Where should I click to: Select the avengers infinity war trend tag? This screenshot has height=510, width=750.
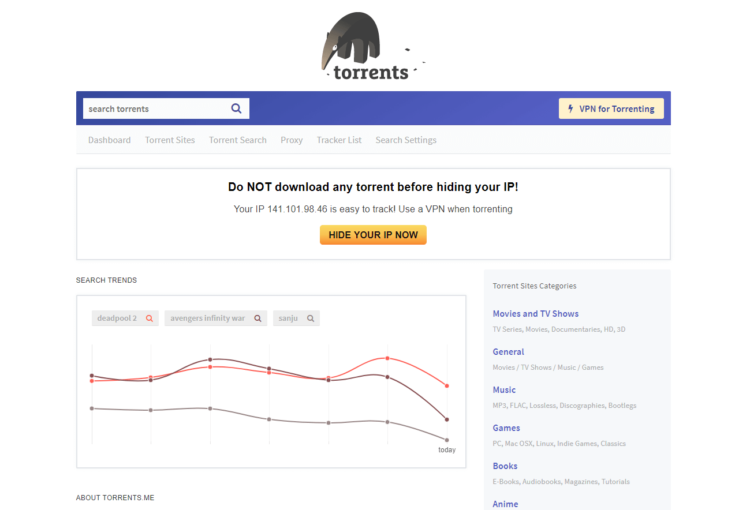(215, 318)
